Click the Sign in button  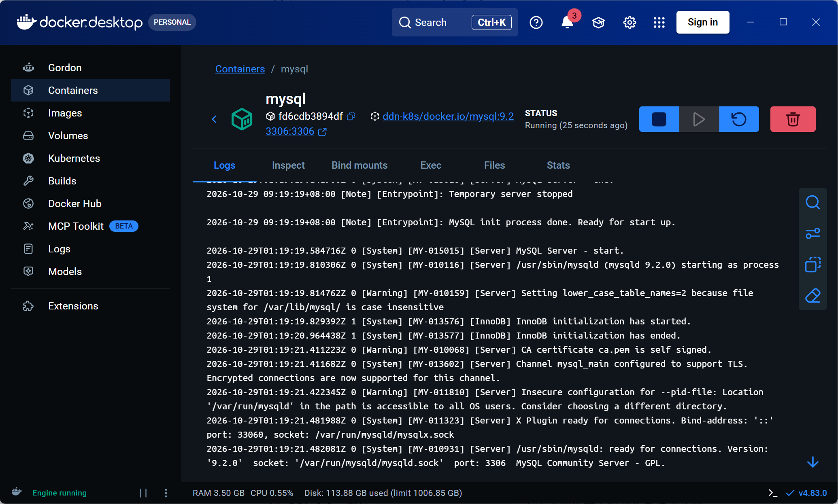(x=703, y=22)
